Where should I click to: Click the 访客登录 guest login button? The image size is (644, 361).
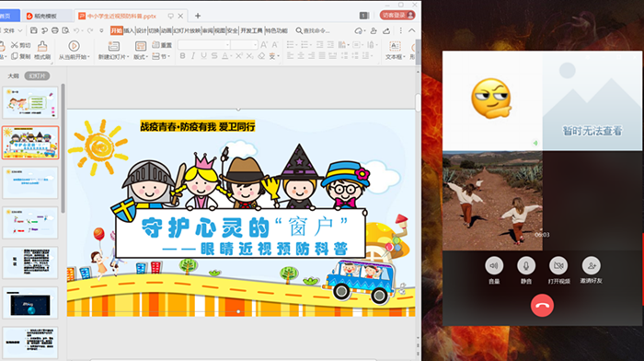(397, 16)
